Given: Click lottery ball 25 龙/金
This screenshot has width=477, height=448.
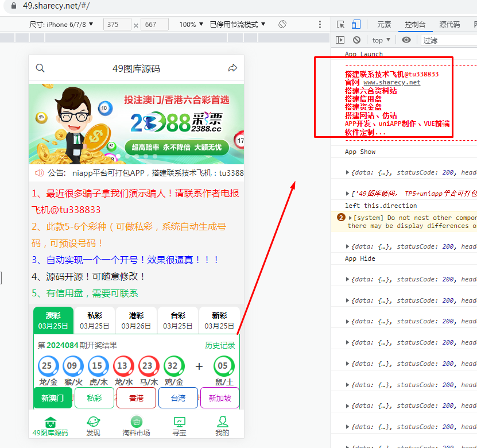Looking at the screenshot, I should click(48, 366).
